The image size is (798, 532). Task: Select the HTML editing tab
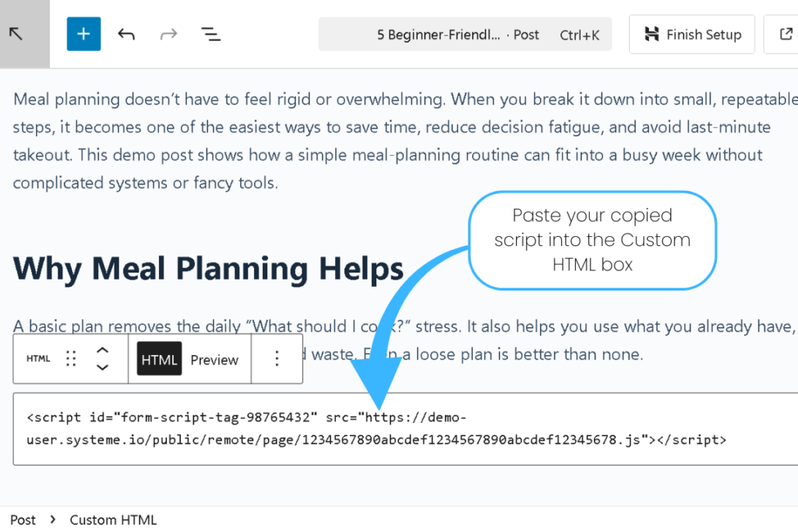click(159, 359)
